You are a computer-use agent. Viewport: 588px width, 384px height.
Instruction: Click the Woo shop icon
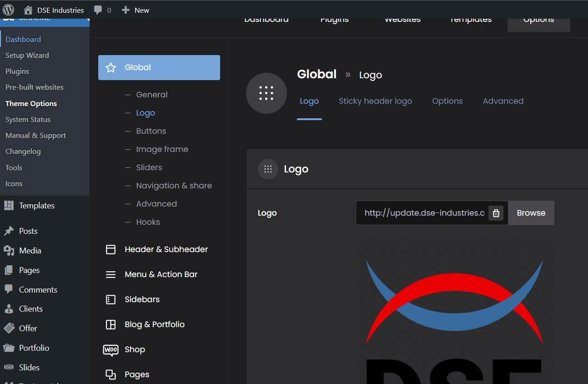pyautogui.click(x=111, y=350)
